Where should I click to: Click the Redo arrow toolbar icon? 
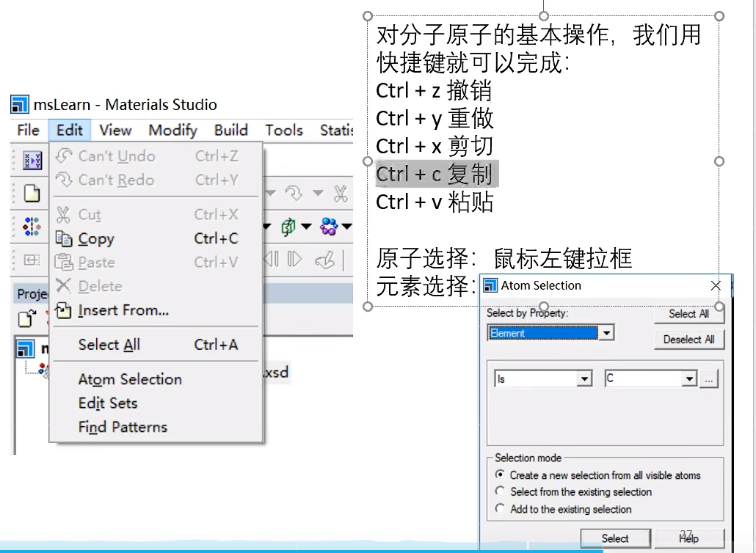coord(292,193)
